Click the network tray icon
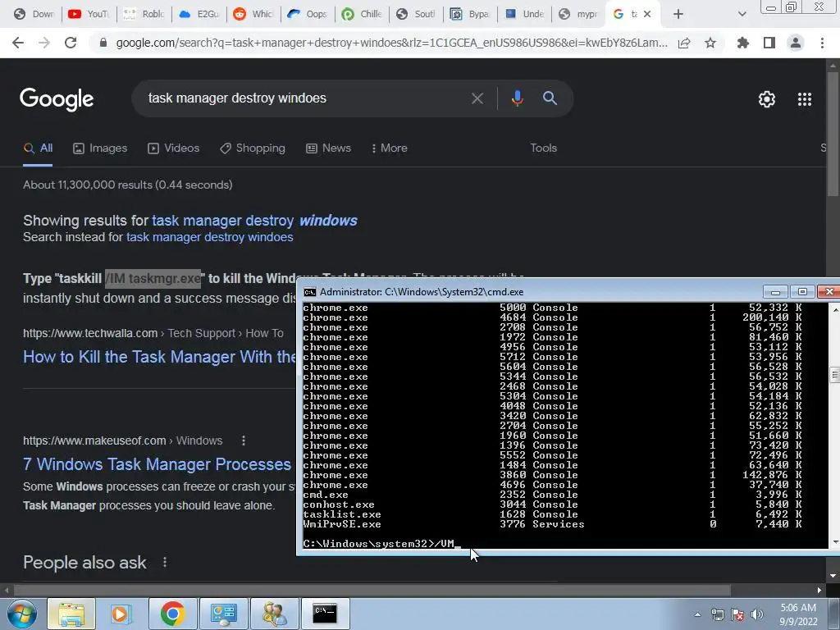This screenshot has width=840, height=630. tap(717, 614)
